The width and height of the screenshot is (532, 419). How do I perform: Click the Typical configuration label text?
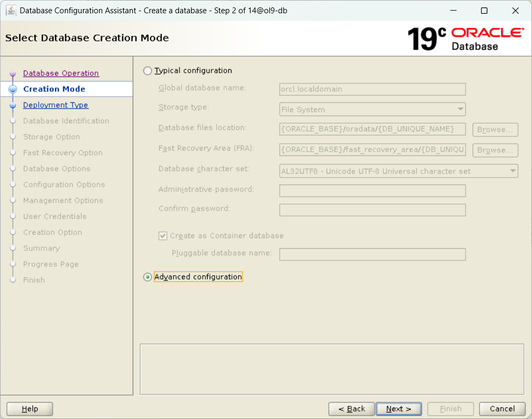[x=193, y=71]
